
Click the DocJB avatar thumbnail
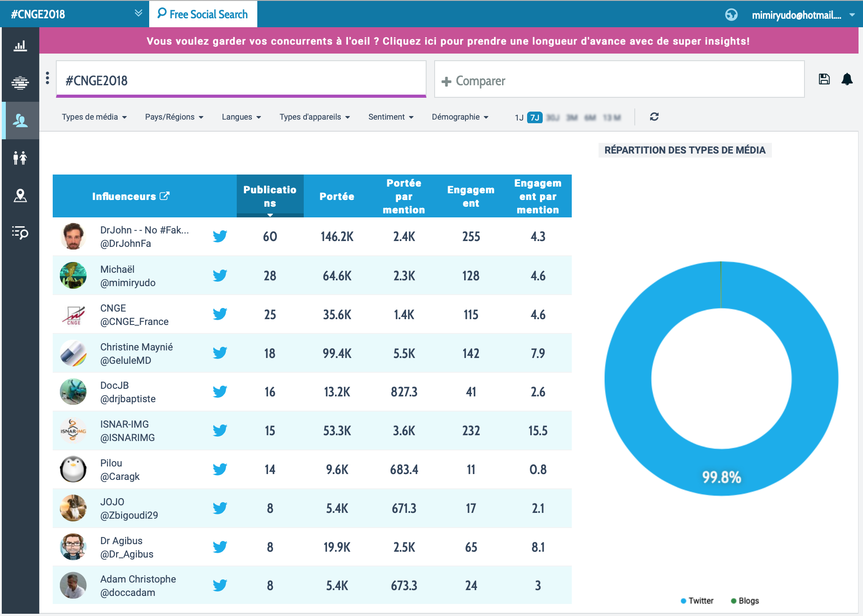tap(73, 391)
